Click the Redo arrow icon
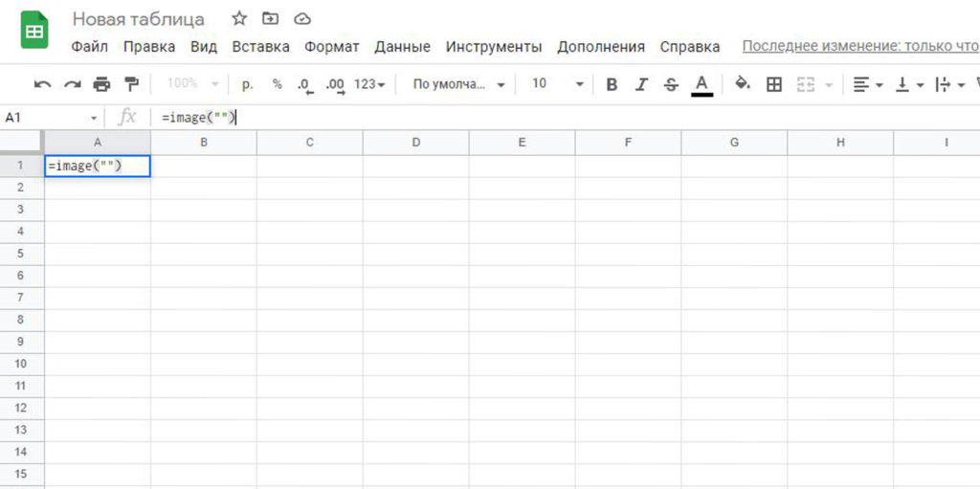Viewport: 980px width, 489px height. click(72, 84)
